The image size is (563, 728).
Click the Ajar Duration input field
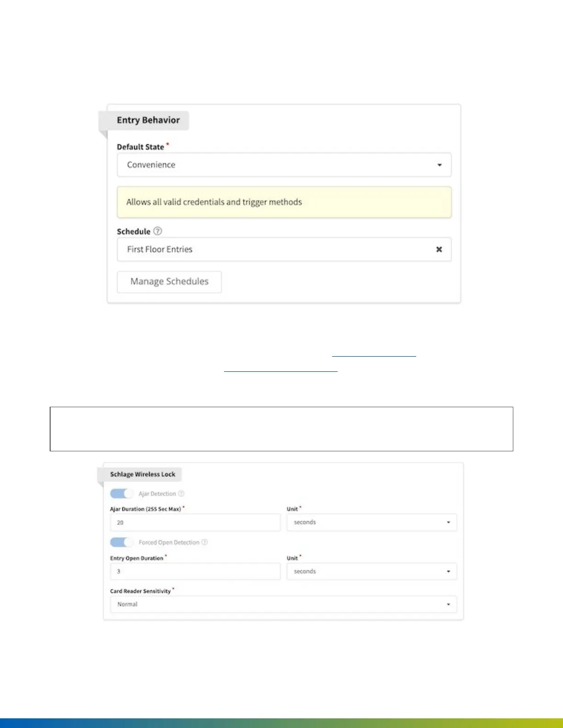[195, 523]
